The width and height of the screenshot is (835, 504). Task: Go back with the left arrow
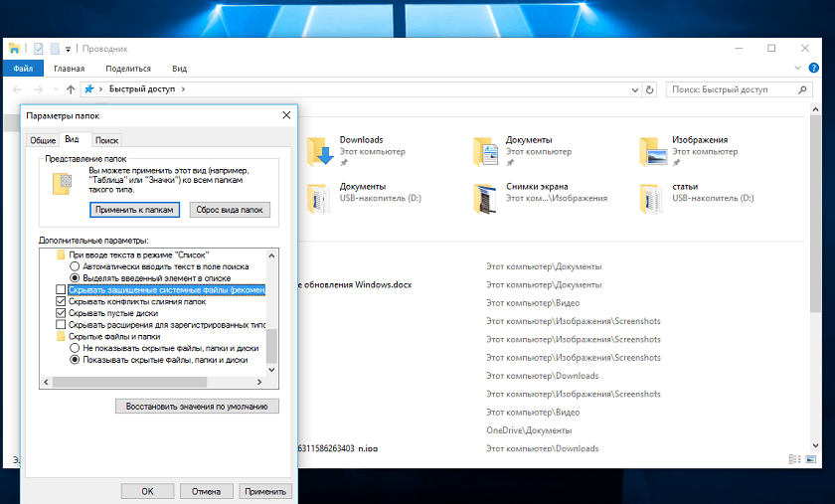pyautogui.click(x=17, y=89)
